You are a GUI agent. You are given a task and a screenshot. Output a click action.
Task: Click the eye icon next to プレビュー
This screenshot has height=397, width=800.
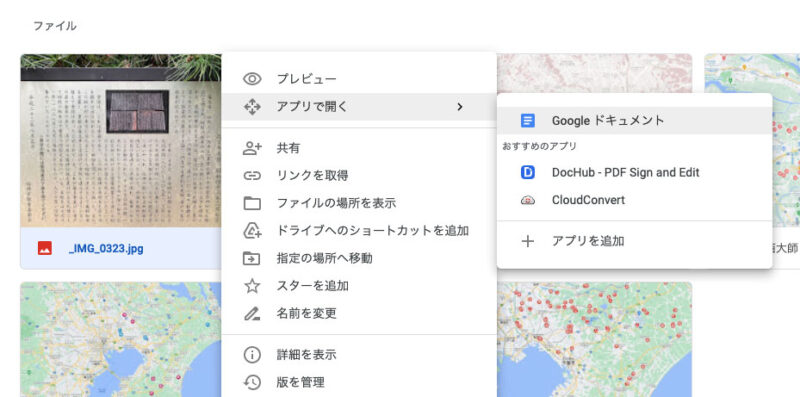[252, 79]
